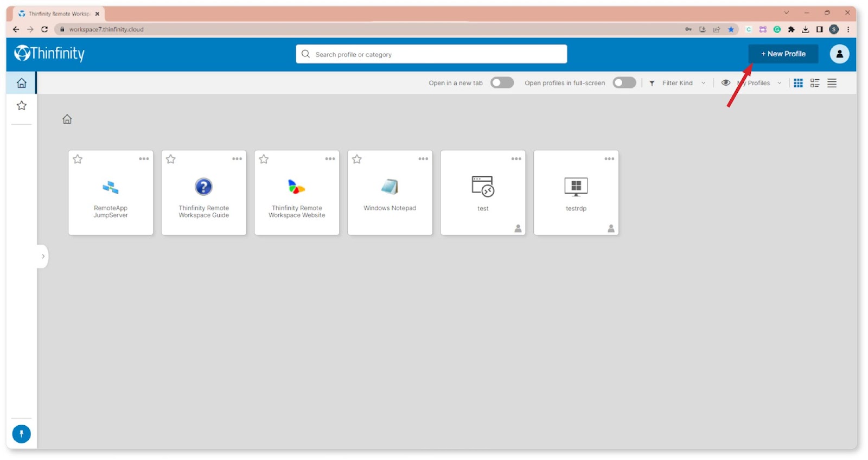Go back in the browser

[x=16, y=29]
